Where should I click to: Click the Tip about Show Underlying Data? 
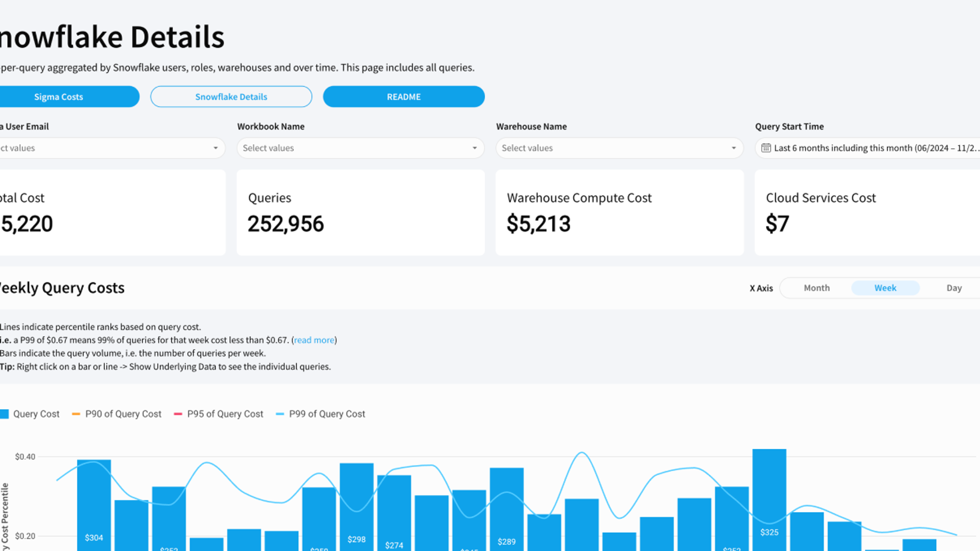click(165, 367)
